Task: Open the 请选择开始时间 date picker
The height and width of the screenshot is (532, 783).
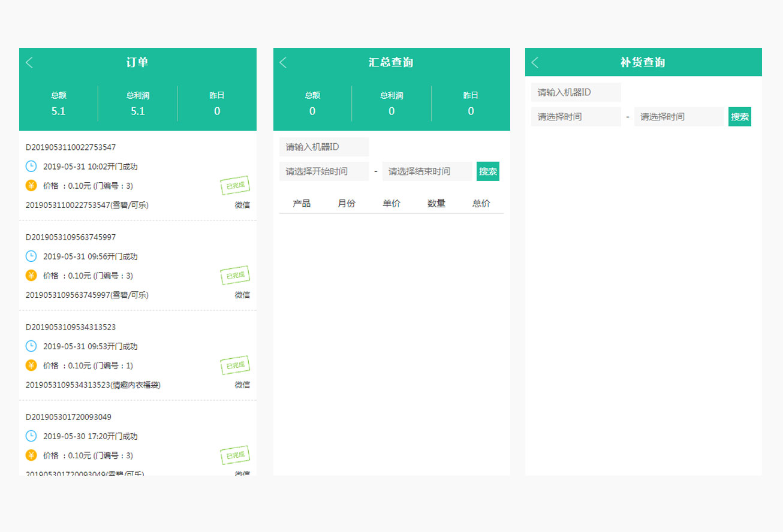Action: click(324, 171)
